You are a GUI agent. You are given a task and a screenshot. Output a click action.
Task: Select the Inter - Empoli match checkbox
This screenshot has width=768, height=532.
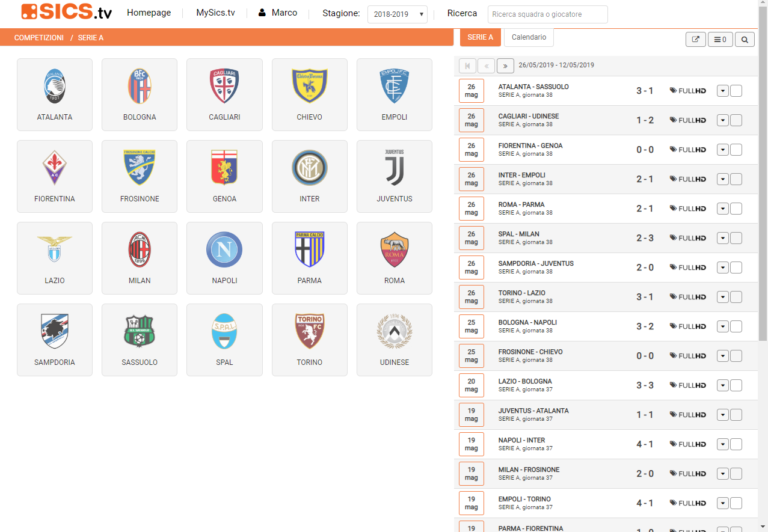pos(736,179)
